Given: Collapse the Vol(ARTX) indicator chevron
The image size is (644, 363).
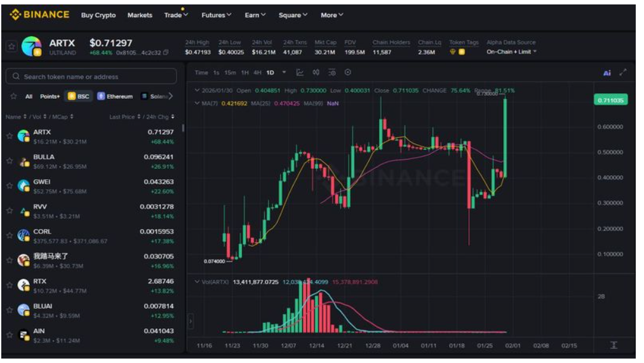Looking at the screenshot, I should pos(197,282).
